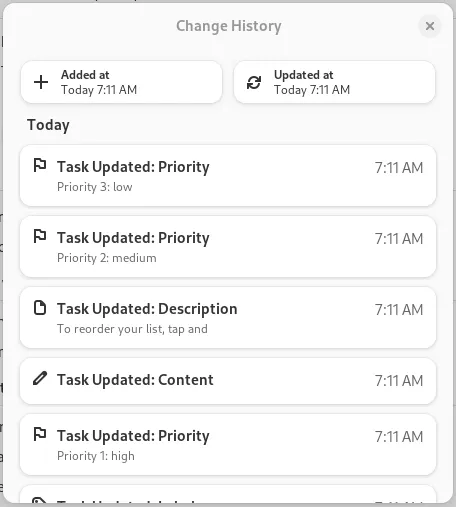Click the 'Priority 3: low' subtitle text
The height and width of the screenshot is (507, 456).
pyautogui.click(x=95, y=187)
